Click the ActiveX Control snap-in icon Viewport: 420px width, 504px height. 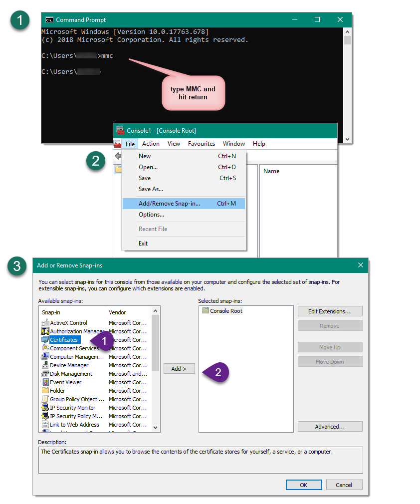pos(45,323)
